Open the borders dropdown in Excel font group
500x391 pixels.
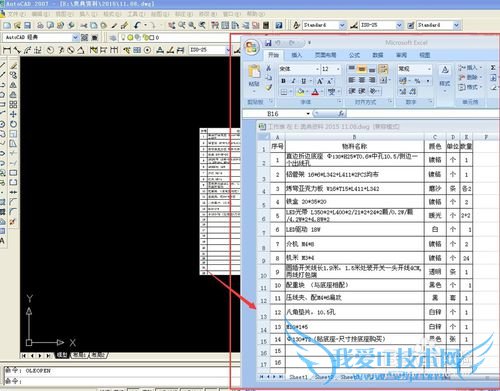pyautogui.click(x=291, y=92)
